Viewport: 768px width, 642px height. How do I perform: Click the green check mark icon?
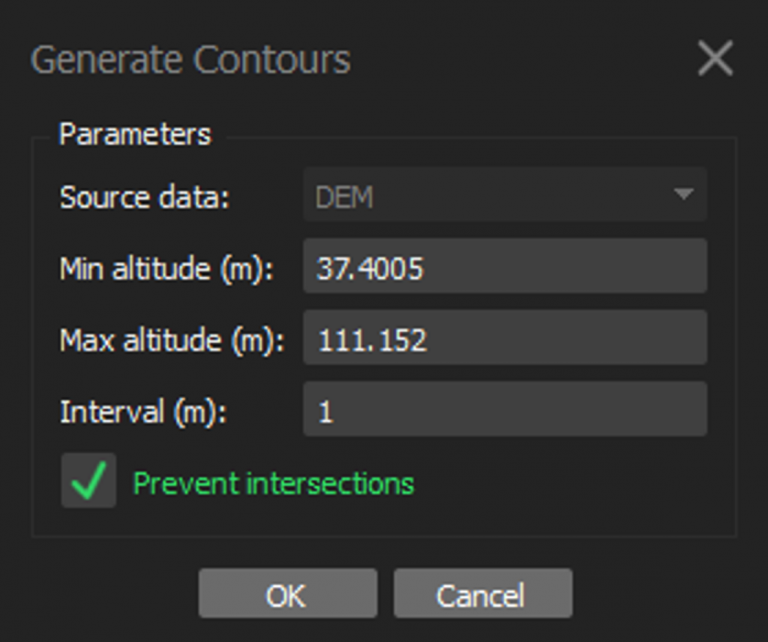point(89,482)
